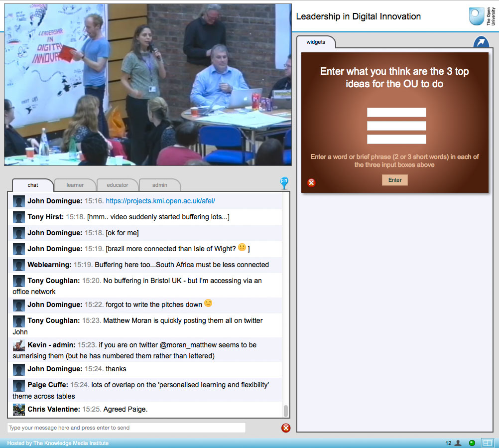Image resolution: width=499 pixels, height=448 pixels.
Task: Click Chris Valentine's avatar picture
Action: click(x=19, y=410)
